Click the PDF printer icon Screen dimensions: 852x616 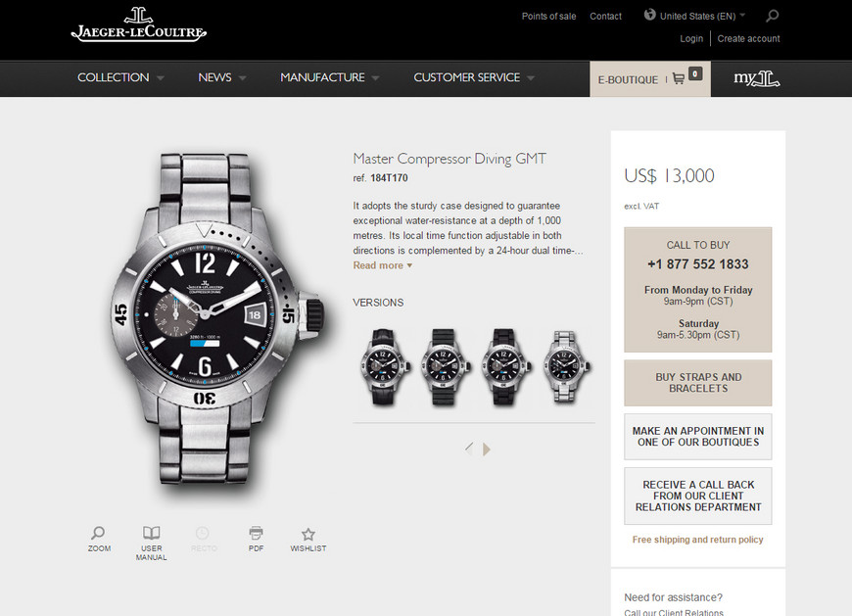[256, 533]
